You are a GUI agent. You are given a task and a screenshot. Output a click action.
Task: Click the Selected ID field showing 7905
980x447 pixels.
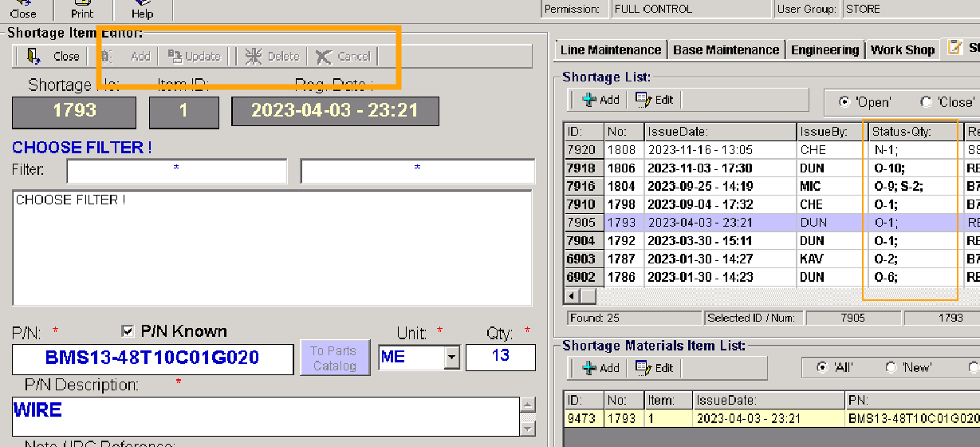[852, 318]
